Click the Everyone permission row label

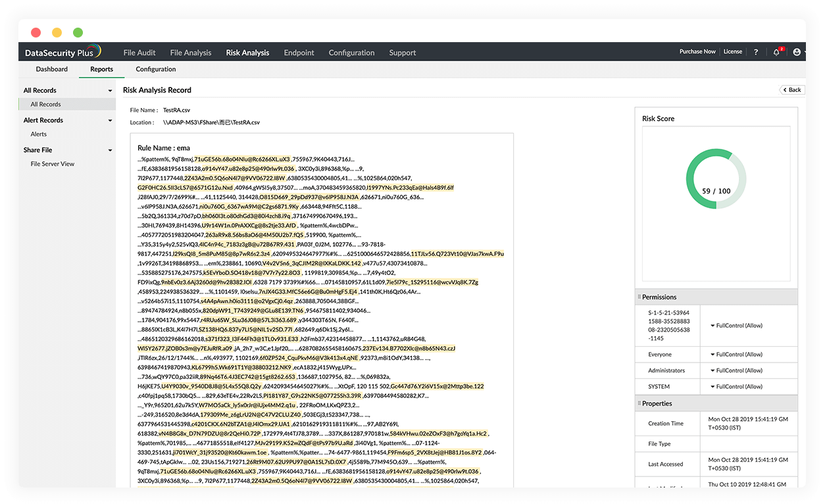[660, 355]
